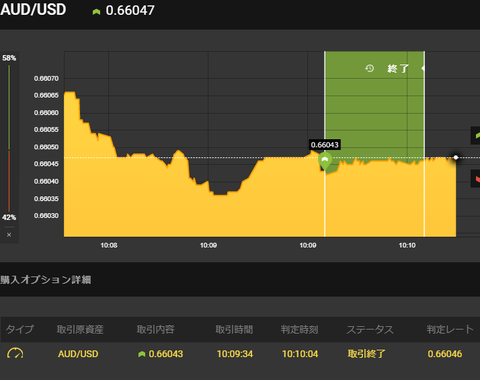The height and width of the screenshot is (380, 480).
Task: Click the 0.66043 entry rate in the trade row
Action: pos(166,354)
